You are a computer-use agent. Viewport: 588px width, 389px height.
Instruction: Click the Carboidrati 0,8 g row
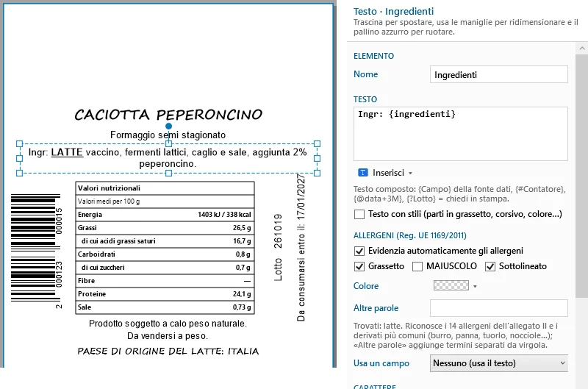(165, 254)
